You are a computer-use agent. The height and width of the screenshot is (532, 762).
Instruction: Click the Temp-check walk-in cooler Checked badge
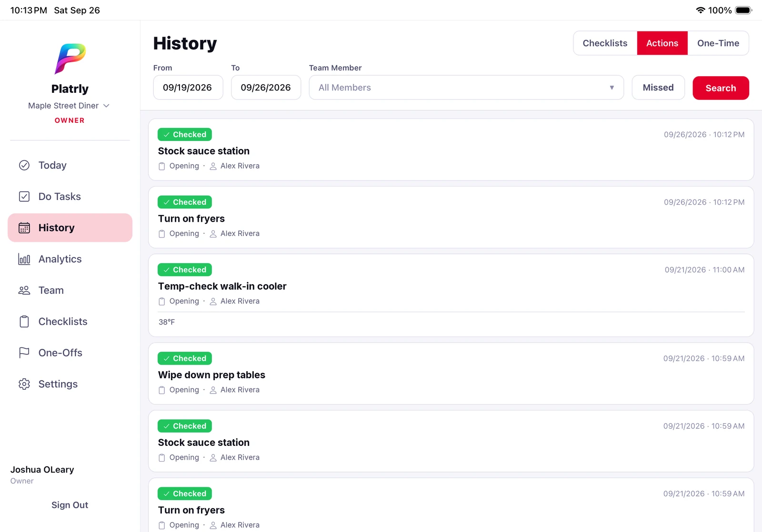coord(185,270)
